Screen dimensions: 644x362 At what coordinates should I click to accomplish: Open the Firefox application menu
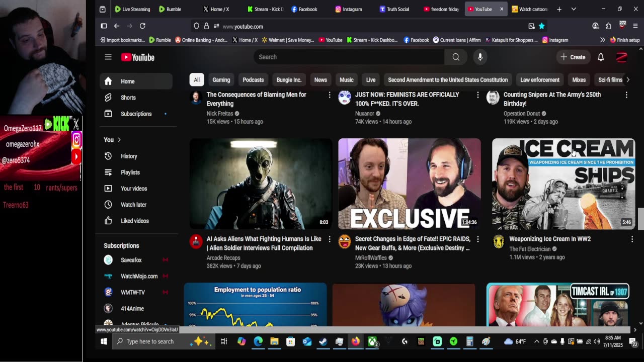point(635,26)
